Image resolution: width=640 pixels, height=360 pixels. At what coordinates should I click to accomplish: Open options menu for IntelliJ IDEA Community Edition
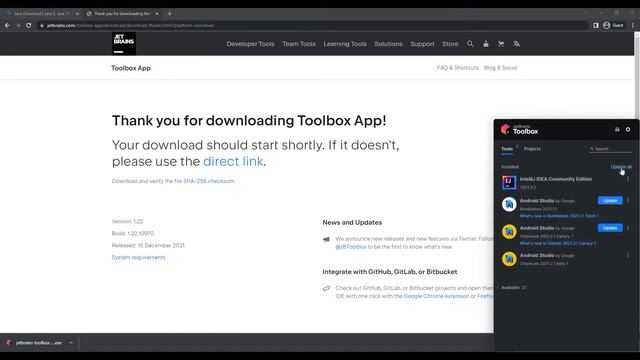point(628,179)
